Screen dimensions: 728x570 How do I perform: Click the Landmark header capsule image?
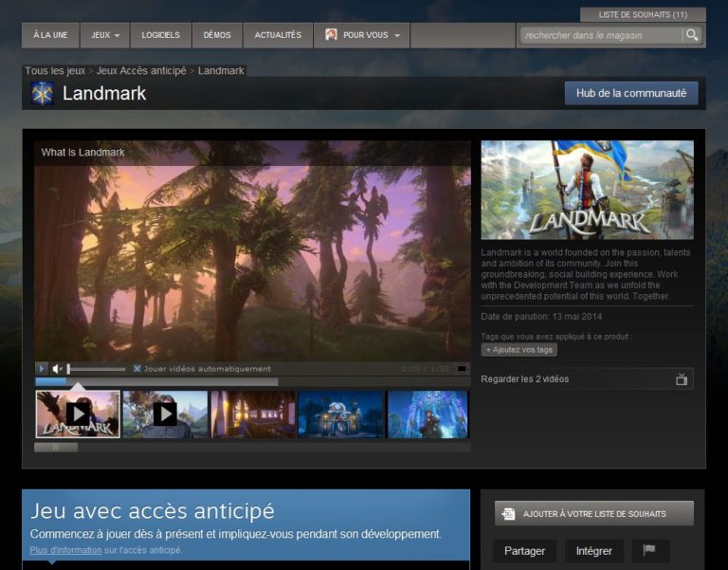tap(588, 190)
